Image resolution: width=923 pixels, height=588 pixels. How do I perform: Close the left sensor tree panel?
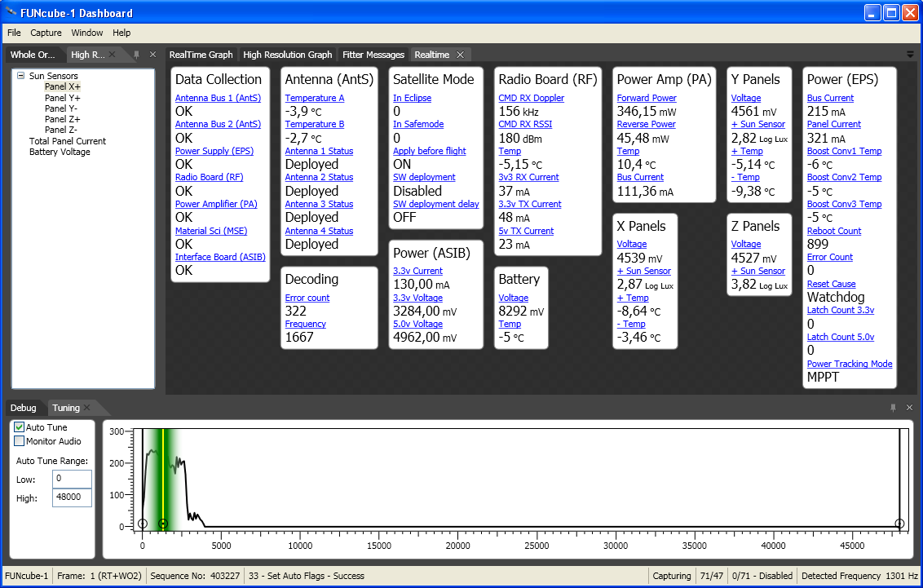coord(152,55)
